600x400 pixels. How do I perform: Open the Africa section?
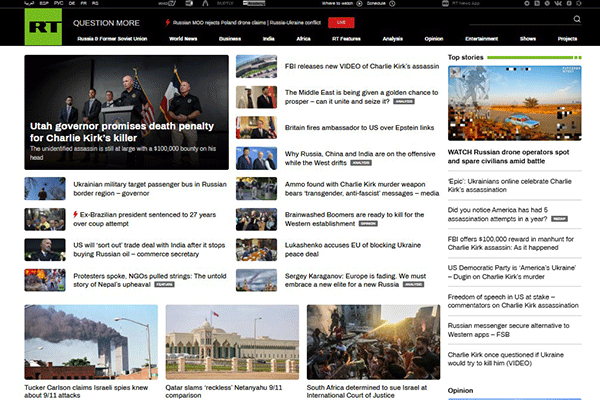point(303,39)
